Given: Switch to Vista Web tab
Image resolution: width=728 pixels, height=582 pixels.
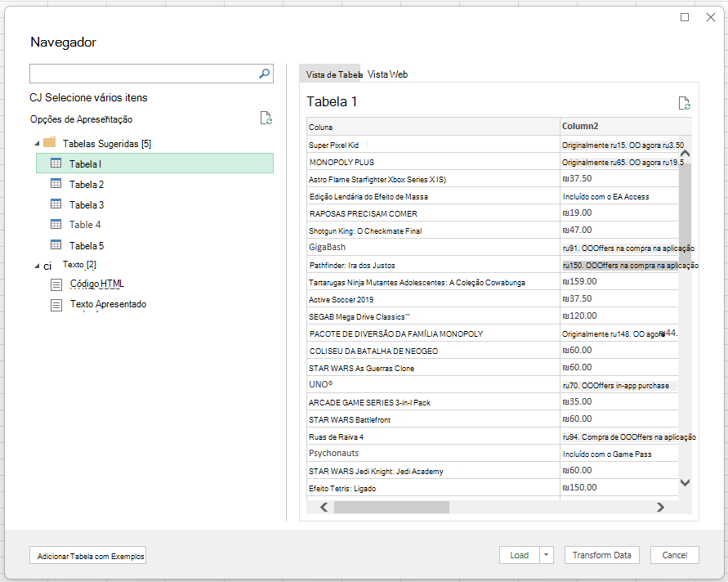Looking at the screenshot, I should 387,74.
